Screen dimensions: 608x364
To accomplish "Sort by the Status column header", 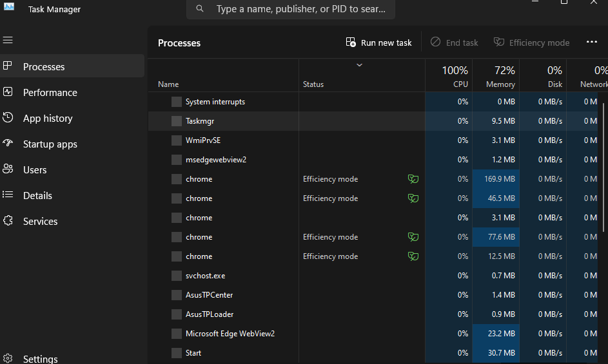I will pyautogui.click(x=313, y=84).
